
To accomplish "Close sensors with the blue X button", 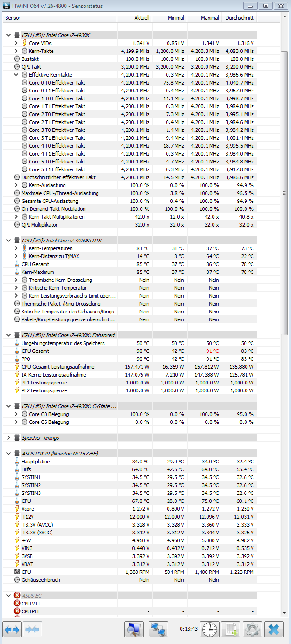I will pos(274,630).
